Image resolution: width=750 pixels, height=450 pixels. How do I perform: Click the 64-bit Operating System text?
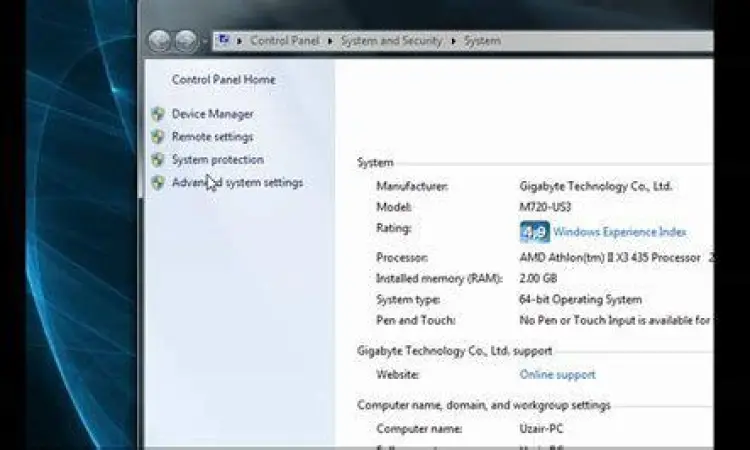click(x=580, y=300)
